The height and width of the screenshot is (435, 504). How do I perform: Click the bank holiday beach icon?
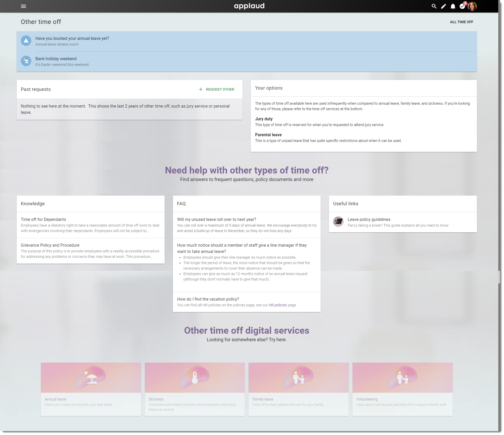pos(26,61)
